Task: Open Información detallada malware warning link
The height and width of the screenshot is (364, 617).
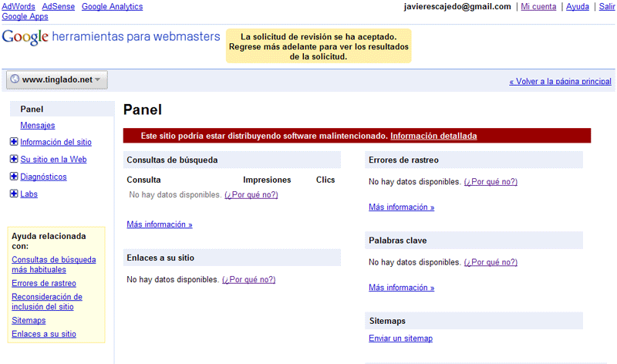Action: [x=433, y=136]
